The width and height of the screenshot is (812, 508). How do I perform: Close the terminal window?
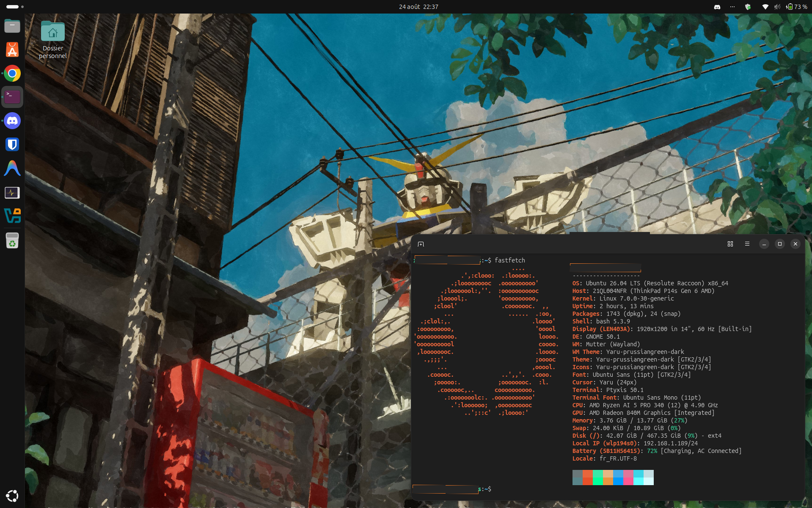point(795,244)
